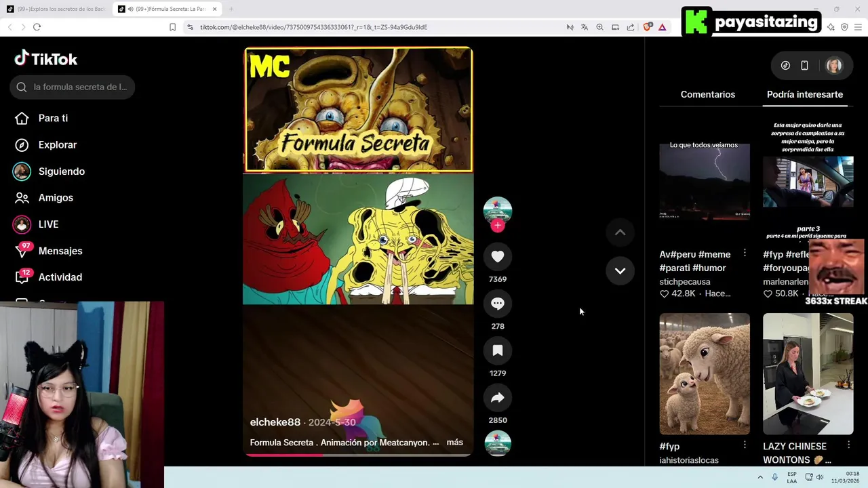
Task: Go to Para ti feed
Action: (x=41, y=118)
